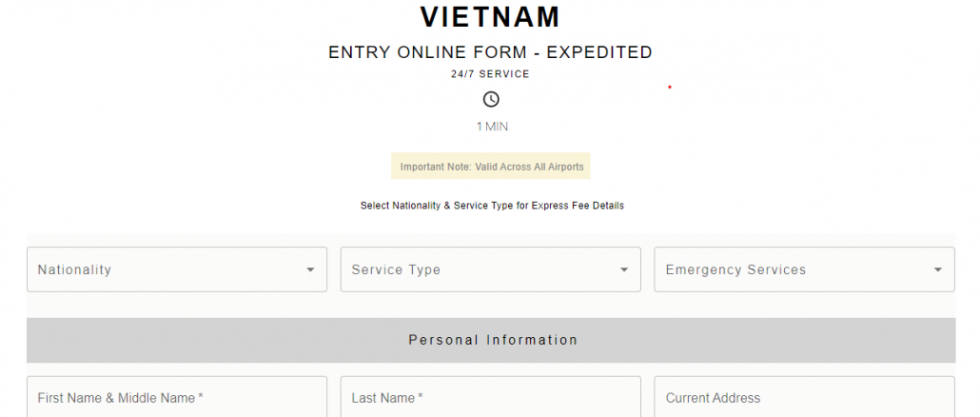Click the clock icon above 1 MIN
This screenshot has height=417, width=980.
[x=491, y=99]
